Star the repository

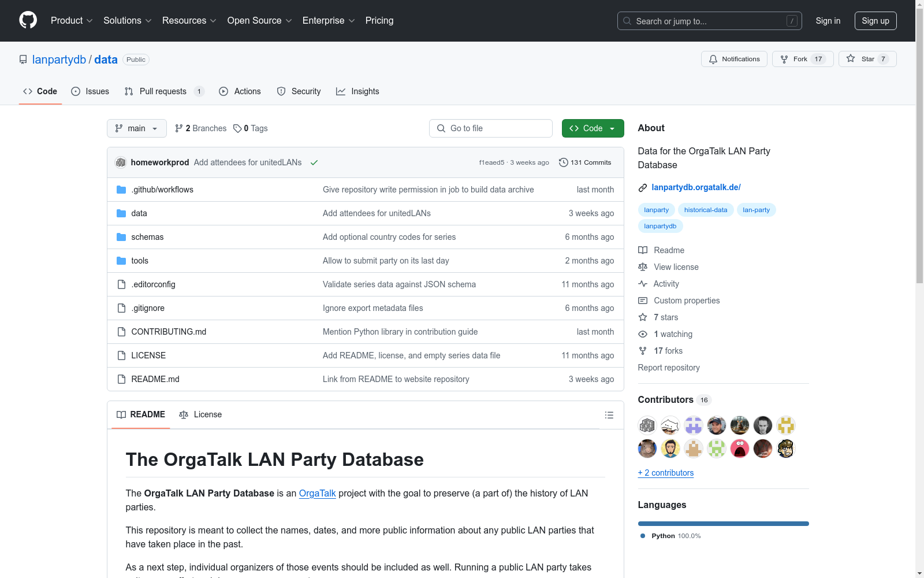pos(867,59)
